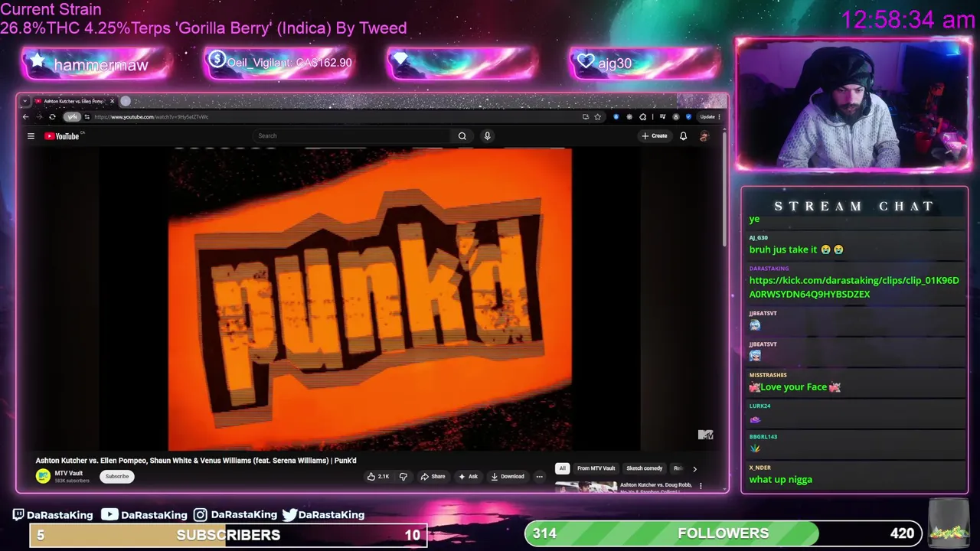Select the Ashton Kutcher vs. Ellen Pompeo tab
This screenshot has height=551, width=980.
click(x=73, y=101)
